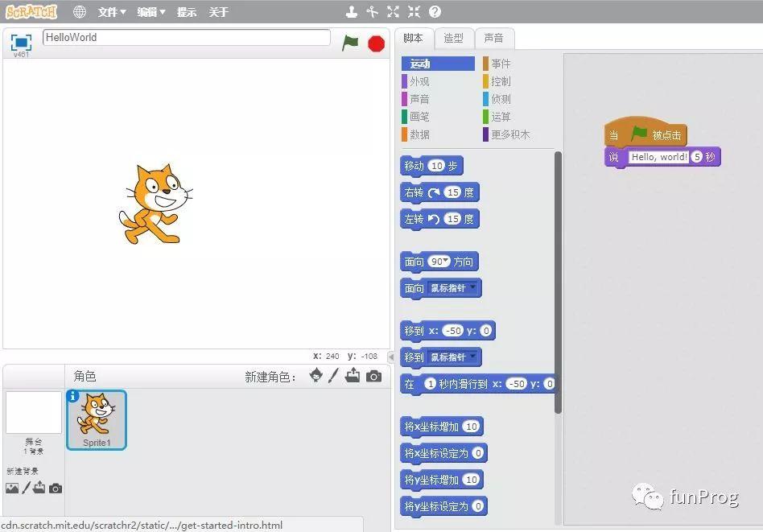
Task: Click the 将x坐标设定为 0 block
Action: (443, 453)
